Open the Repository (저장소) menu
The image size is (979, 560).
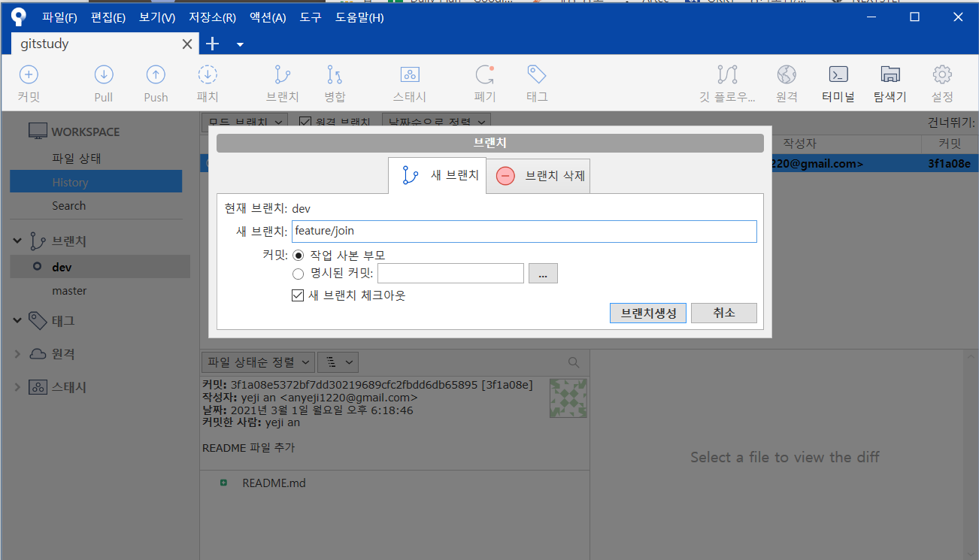(212, 17)
